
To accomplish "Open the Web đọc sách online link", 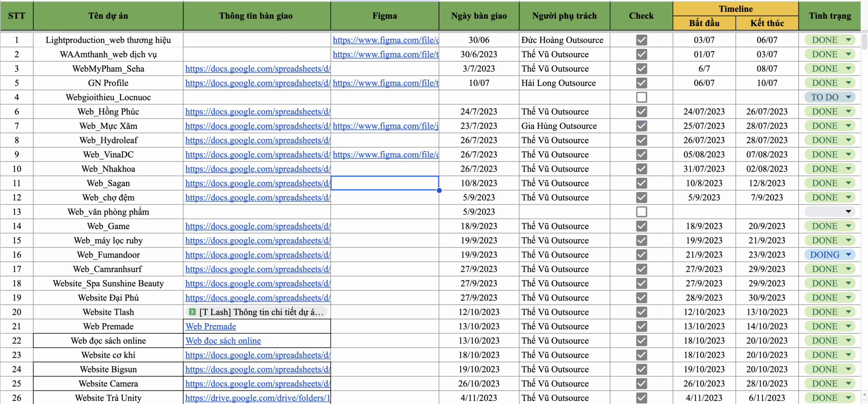I will click(x=223, y=341).
